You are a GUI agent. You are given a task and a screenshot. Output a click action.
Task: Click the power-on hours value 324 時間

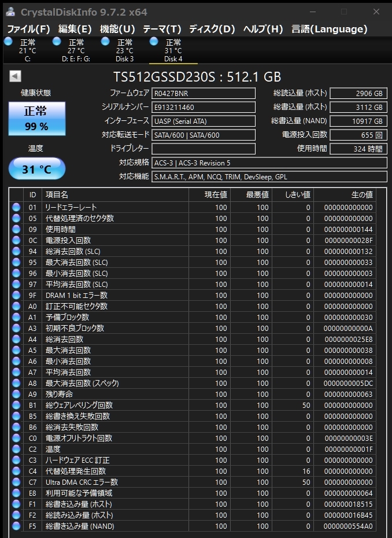[358, 149]
